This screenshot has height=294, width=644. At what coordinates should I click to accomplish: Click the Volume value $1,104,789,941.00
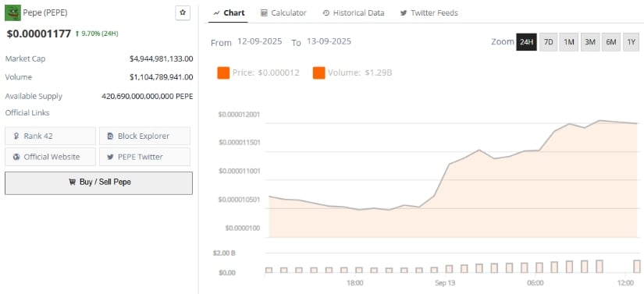point(161,77)
